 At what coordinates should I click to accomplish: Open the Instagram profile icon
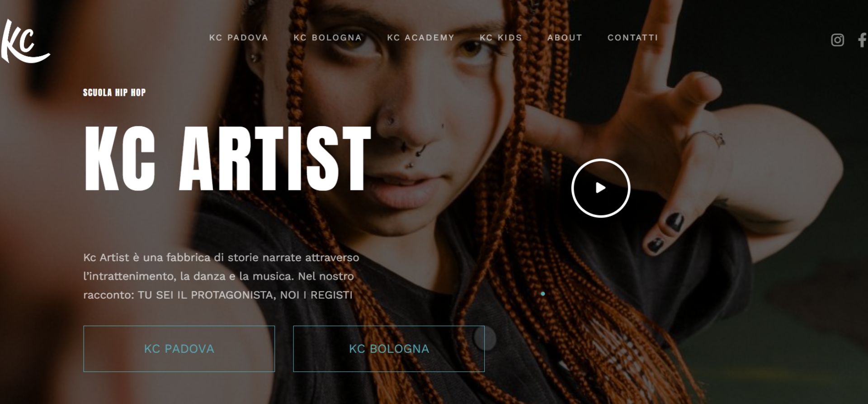tap(837, 40)
